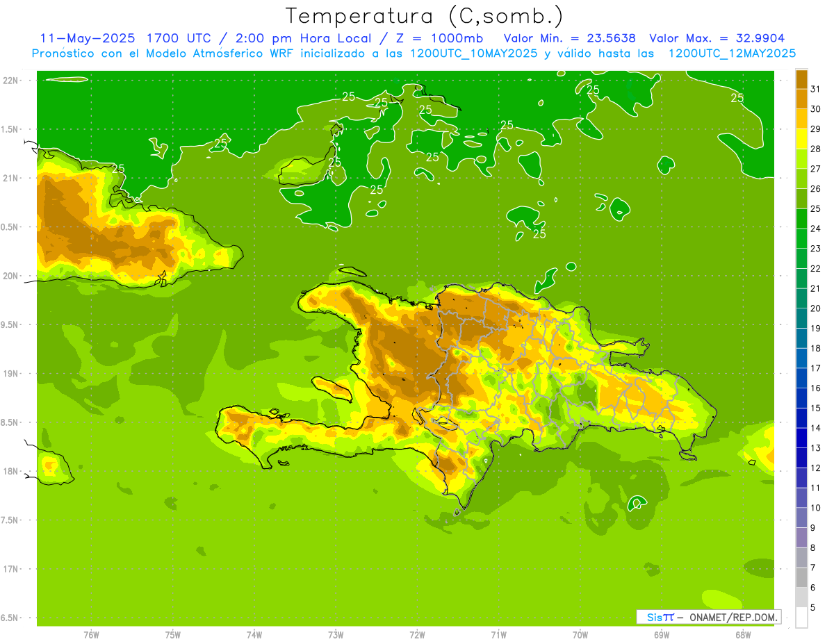Click the '74W' longitude label
Viewport: 834px width, 644px height.
point(254,635)
